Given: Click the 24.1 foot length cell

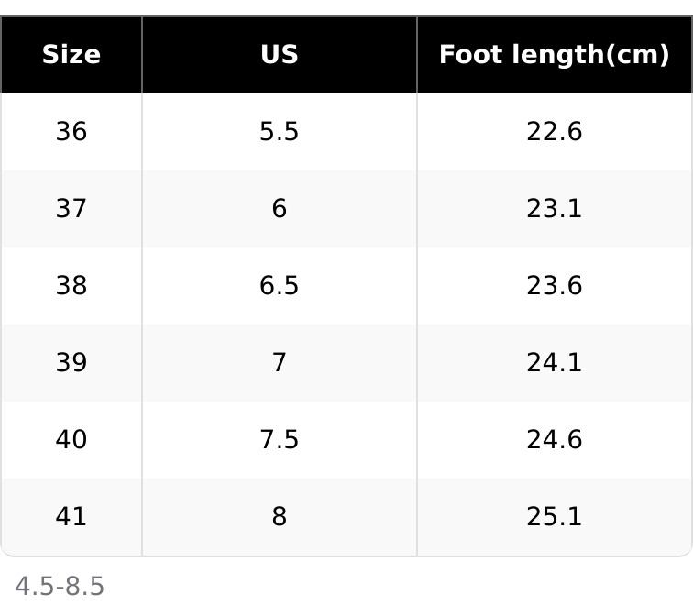Looking at the screenshot, I should (x=554, y=363).
